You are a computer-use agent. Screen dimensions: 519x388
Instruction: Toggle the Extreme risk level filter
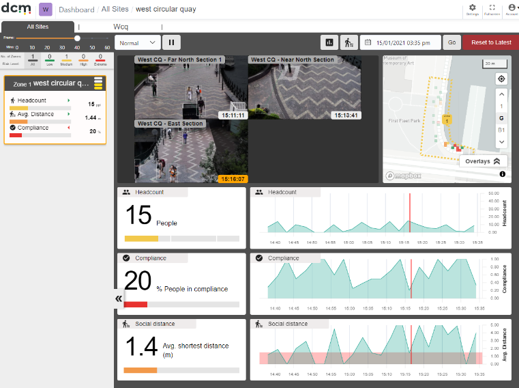pos(100,60)
